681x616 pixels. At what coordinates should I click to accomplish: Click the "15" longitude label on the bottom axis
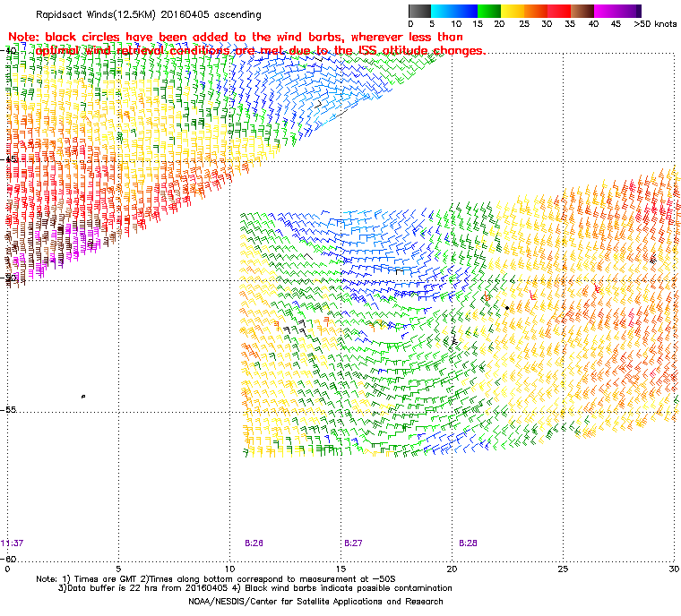click(340, 569)
